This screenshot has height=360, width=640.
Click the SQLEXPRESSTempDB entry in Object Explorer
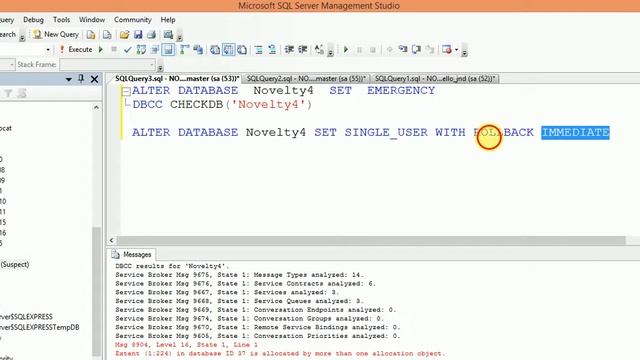[x=40, y=327]
